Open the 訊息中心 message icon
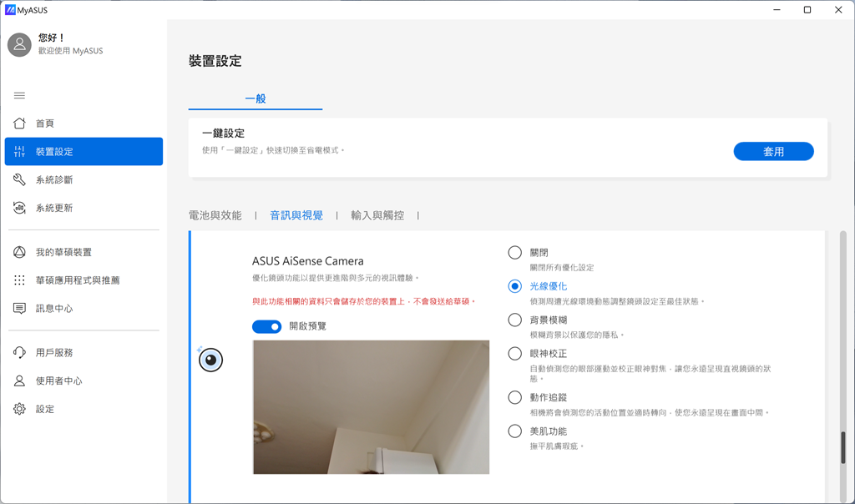The height and width of the screenshot is (504, 855). [20, 309]
